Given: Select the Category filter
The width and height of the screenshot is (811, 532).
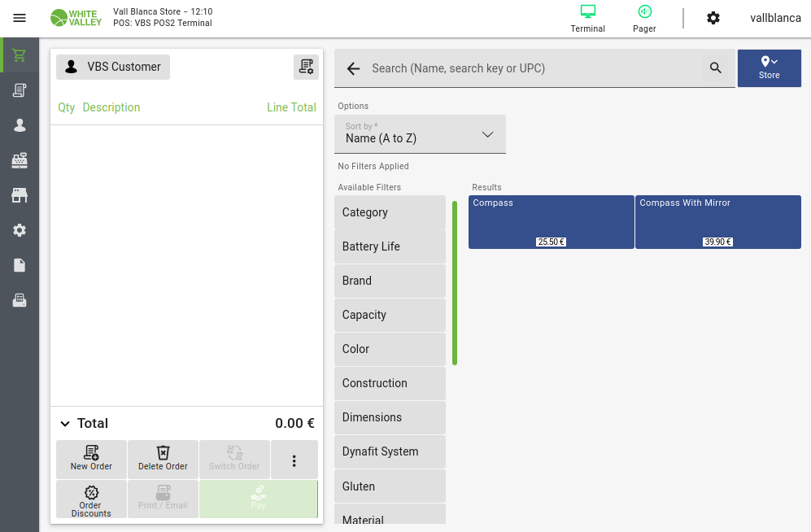Looking at the screenshot, I should coord(390,212).
